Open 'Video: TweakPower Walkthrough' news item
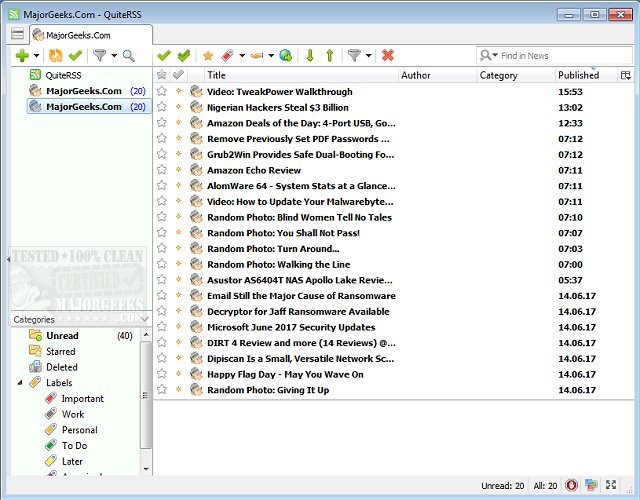This screenshot has height=500, width=640. 279,92
